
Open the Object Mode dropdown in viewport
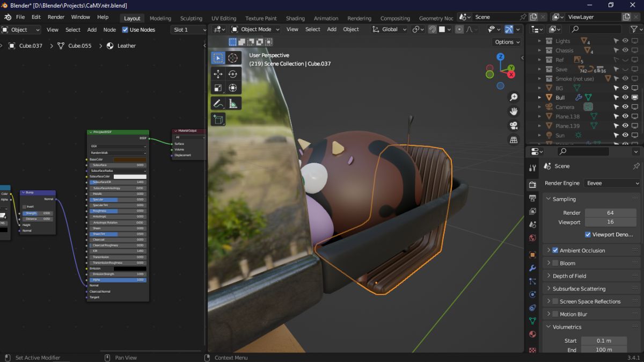256,30
